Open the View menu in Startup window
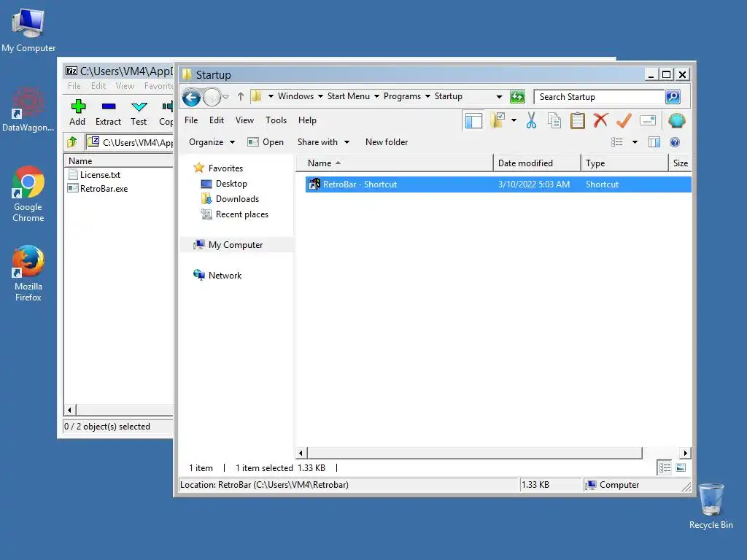 pos(244,120)
